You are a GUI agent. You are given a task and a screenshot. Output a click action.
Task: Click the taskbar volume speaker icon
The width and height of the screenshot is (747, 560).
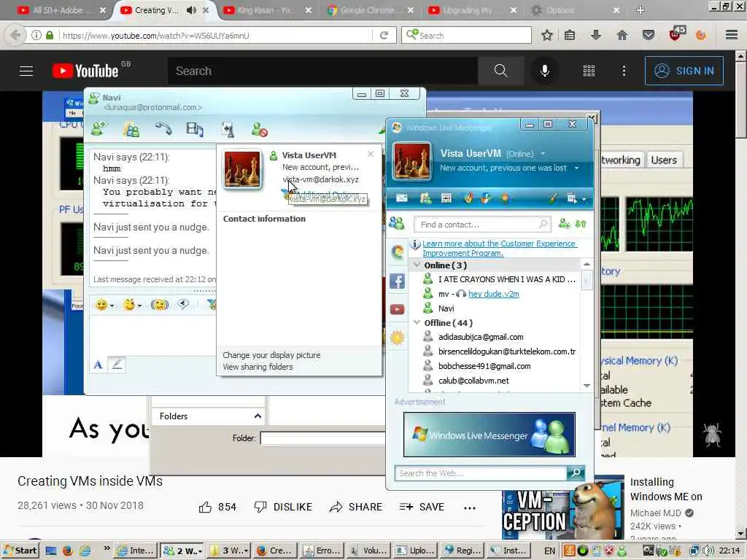708,551
